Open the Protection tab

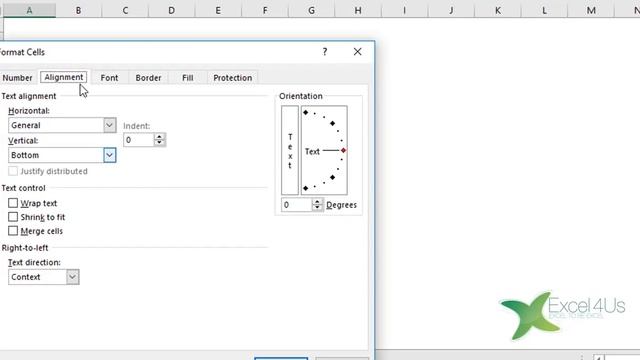[x=233, y=78]
